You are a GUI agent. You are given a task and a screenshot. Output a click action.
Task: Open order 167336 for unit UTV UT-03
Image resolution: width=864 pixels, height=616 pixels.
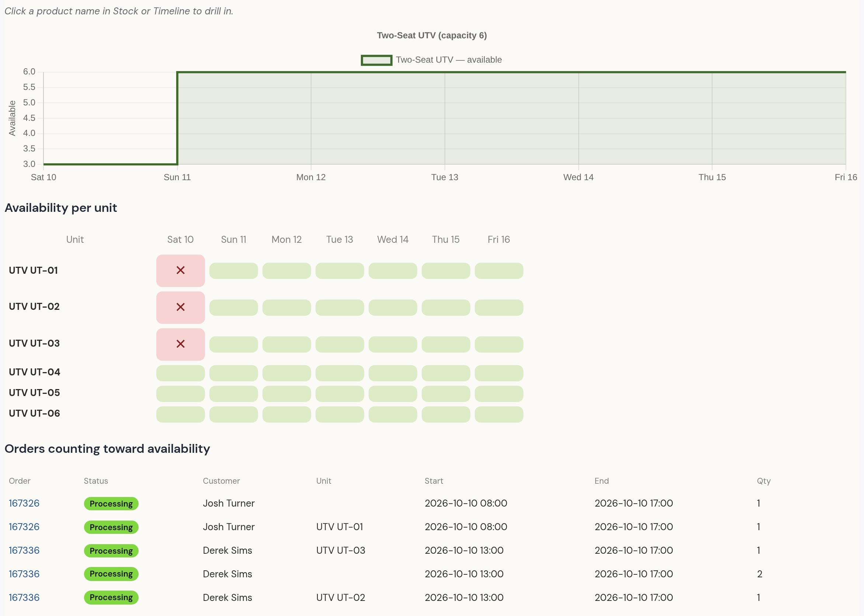click(24, 550)
